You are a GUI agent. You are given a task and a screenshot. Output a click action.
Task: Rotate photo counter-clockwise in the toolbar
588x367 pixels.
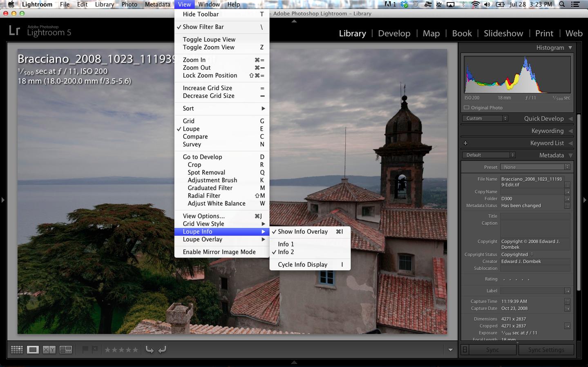pyautogui.click(x=150, y=349)
